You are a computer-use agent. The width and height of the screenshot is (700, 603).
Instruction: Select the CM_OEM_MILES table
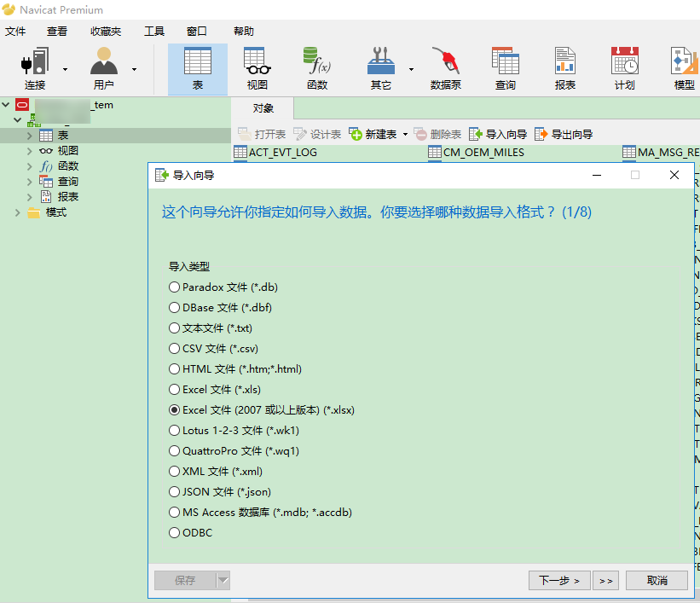pos(476,153)
